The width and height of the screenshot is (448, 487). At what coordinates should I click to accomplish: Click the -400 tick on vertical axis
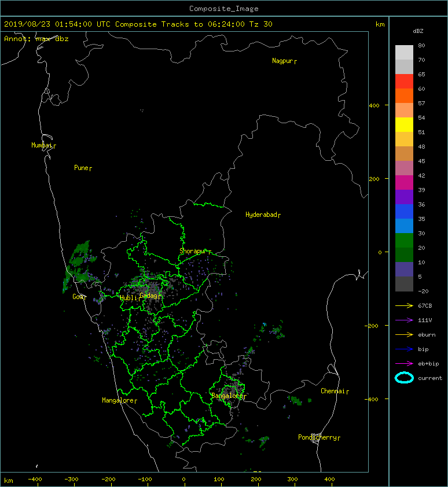[x=372, y=399]
